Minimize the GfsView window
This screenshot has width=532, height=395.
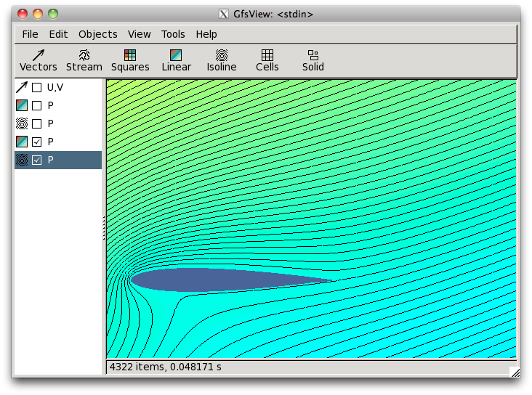tap(38, 14)
